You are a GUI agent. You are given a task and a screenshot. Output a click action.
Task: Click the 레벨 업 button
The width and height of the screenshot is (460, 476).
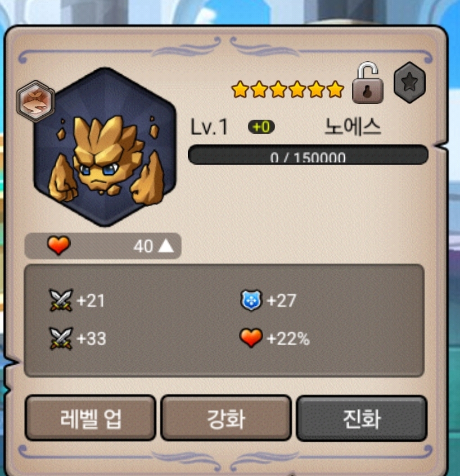(91, 418)
